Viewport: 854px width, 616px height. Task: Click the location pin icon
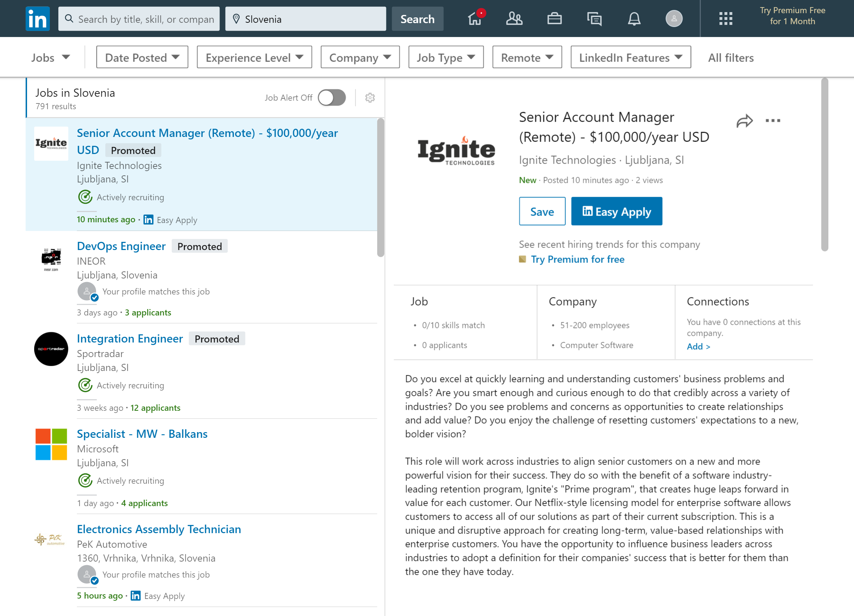(x=236, y=19)
